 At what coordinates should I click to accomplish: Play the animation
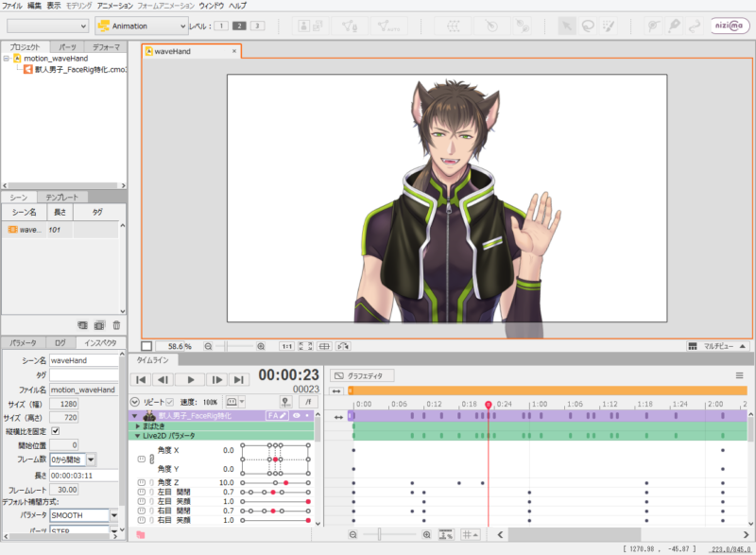(191, 380)
